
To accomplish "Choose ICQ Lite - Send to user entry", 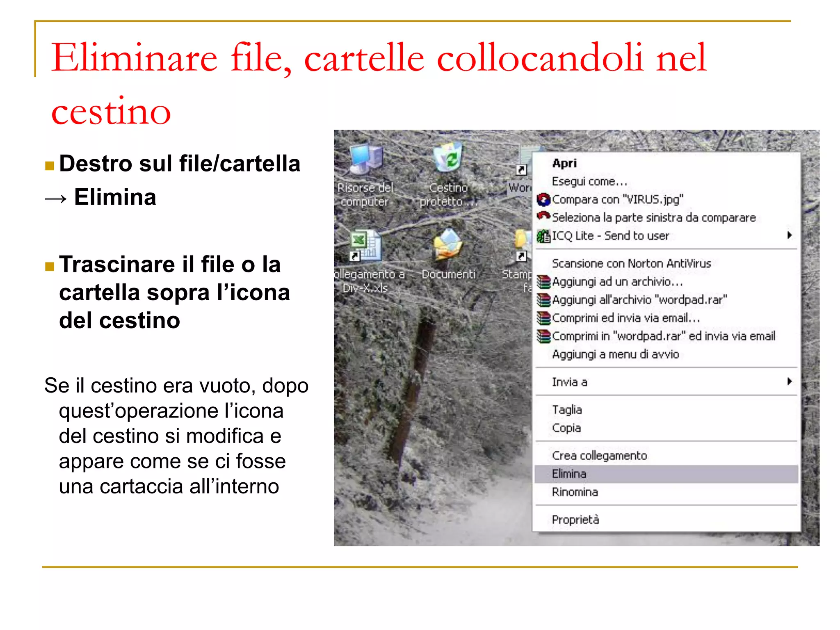I will tap(667, 235).
